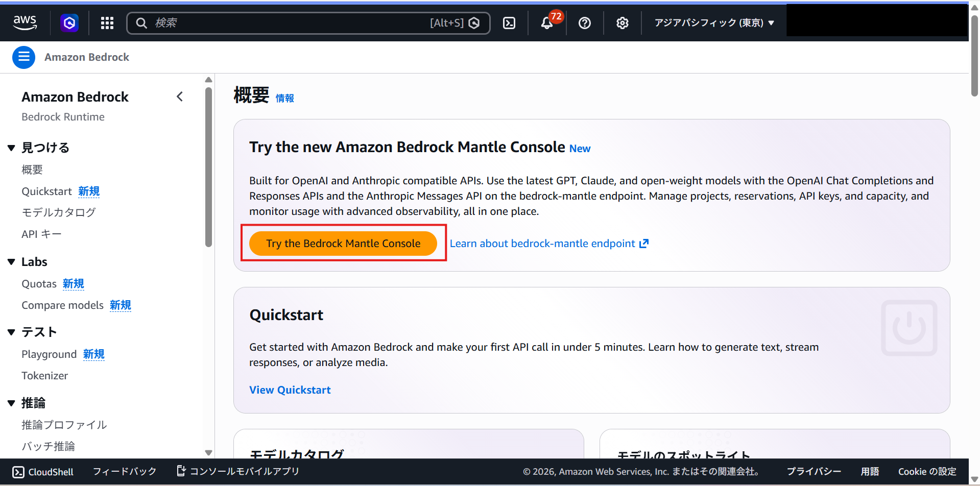Open 用語 footer link
The image size is (980, 486).
[x=870, y=472]
